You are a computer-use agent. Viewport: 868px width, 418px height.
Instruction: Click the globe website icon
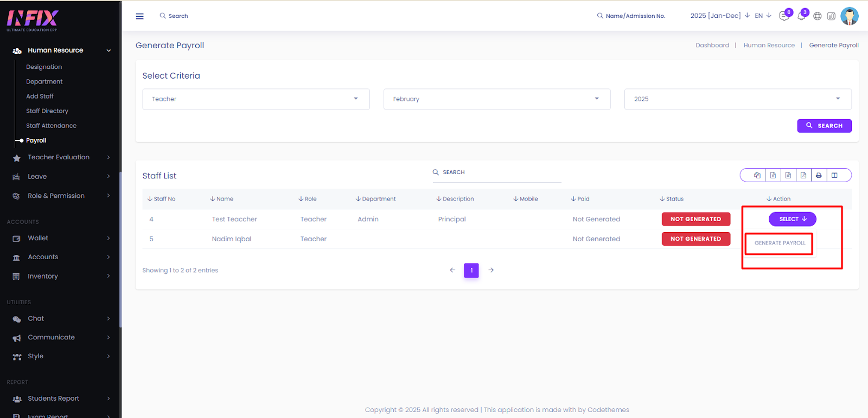818,16
